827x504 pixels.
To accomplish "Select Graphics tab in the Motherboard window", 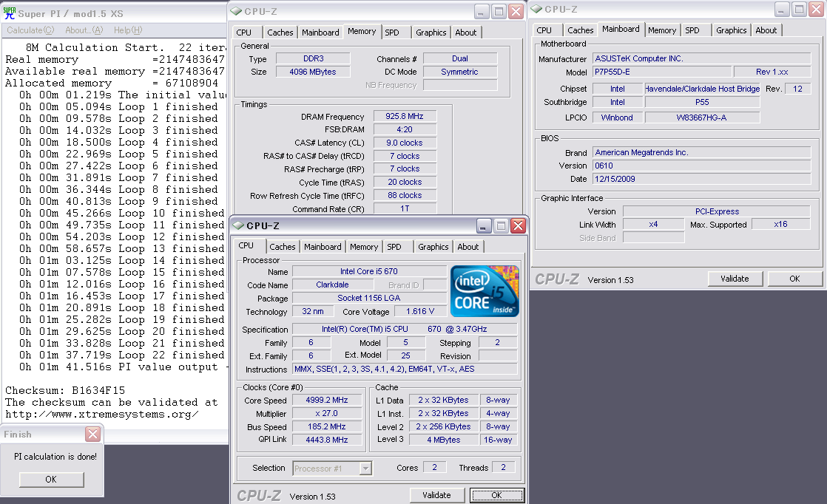I will tap(731, 30).
